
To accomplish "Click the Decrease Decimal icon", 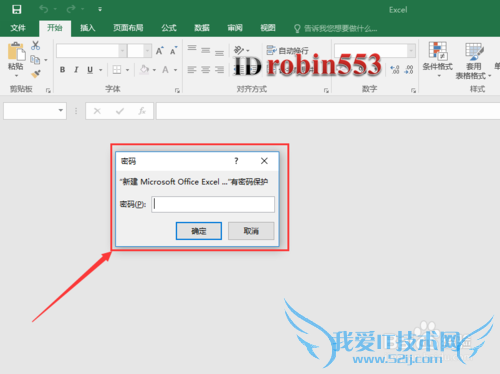I will pos(409,70).
